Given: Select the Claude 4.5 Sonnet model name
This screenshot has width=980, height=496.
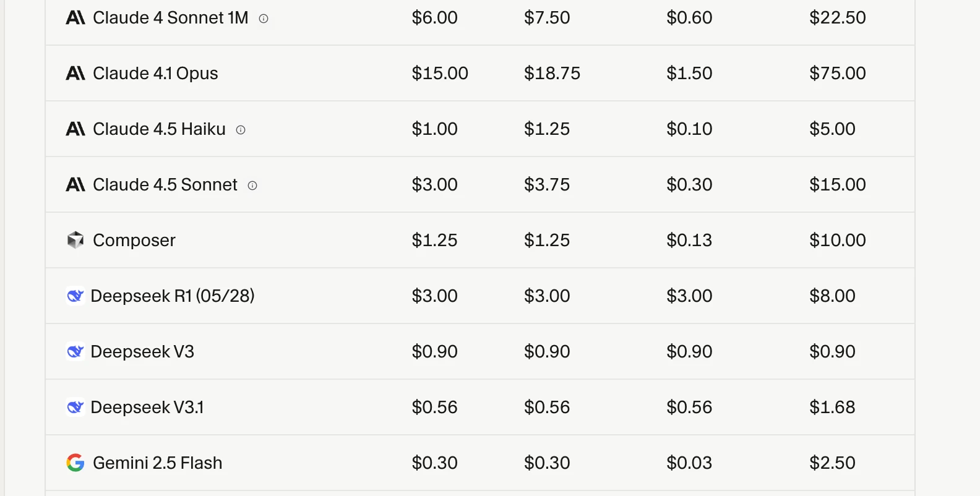Looking at the screenshot, I should click(165, 185).
